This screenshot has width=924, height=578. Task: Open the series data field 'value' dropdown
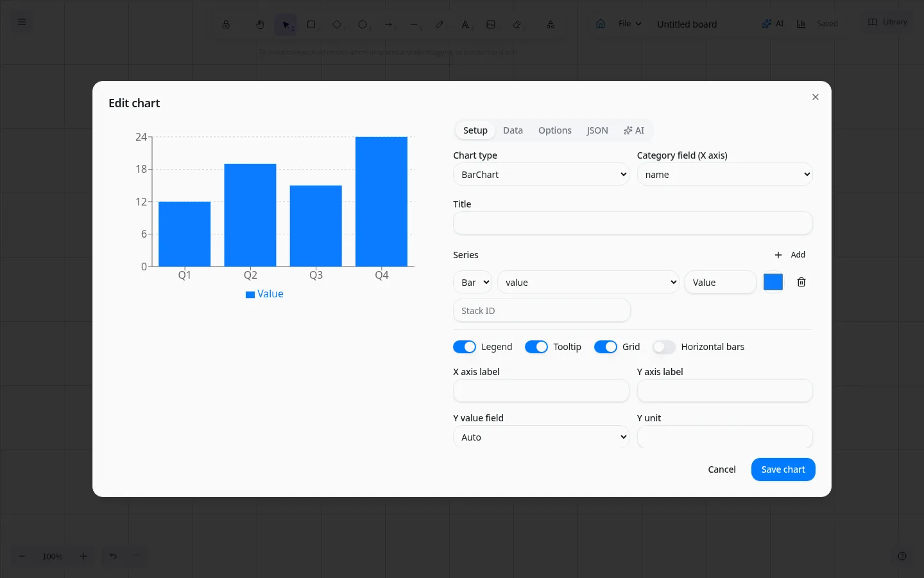[x=588, y=283]
